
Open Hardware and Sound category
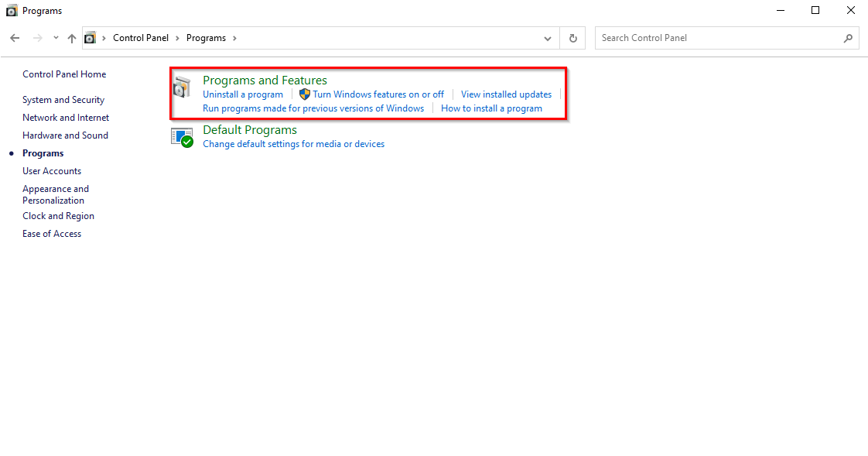pyautogui.click(x=65, y=135)
